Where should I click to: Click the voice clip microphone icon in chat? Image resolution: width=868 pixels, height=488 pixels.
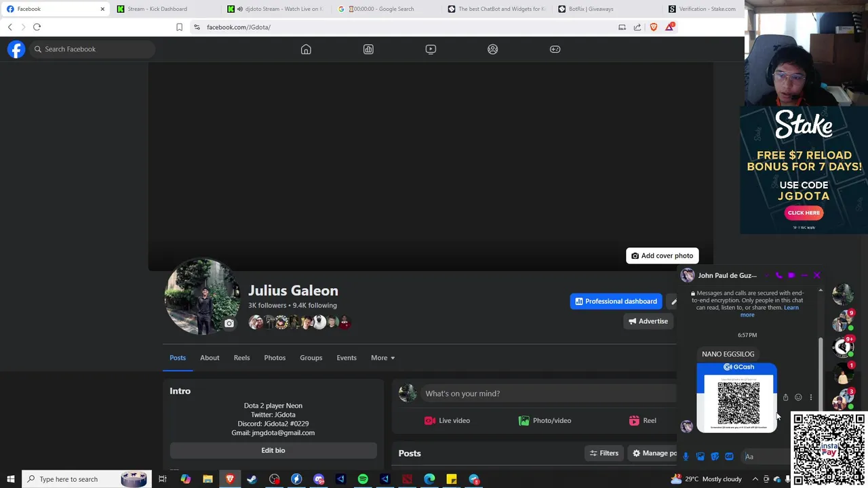[x=686, y=457]
